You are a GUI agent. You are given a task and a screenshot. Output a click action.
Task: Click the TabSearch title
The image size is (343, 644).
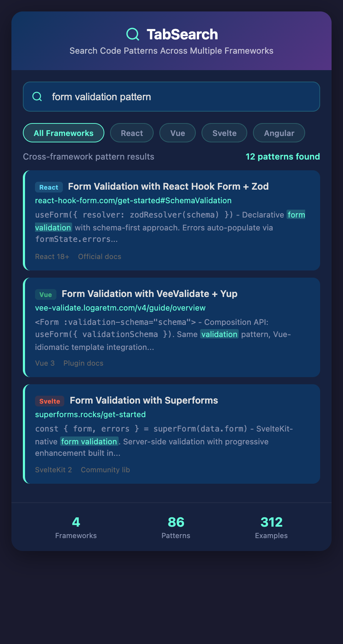[x=182, y=34]
